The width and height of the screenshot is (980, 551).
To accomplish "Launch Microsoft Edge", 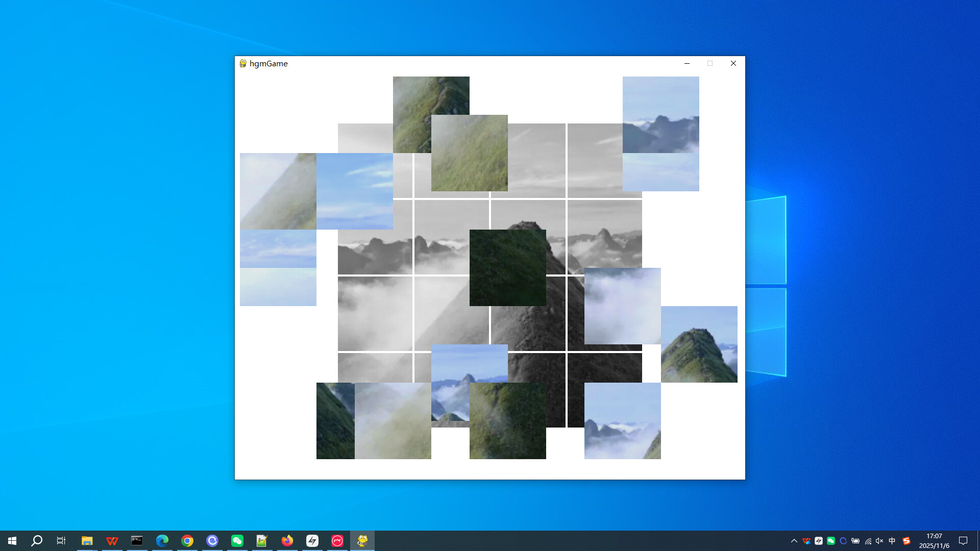I will click(162, 540).
